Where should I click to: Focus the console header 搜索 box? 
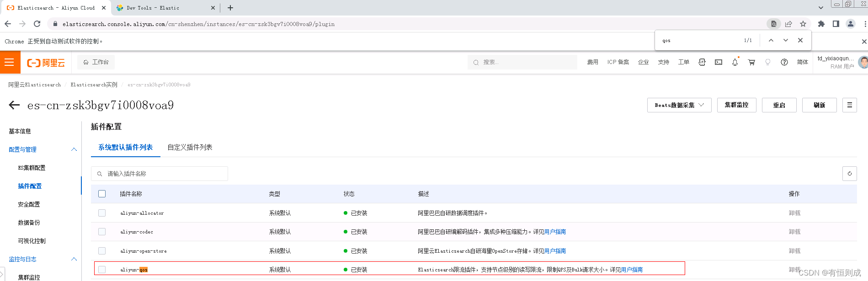click(x=522, y=62)
